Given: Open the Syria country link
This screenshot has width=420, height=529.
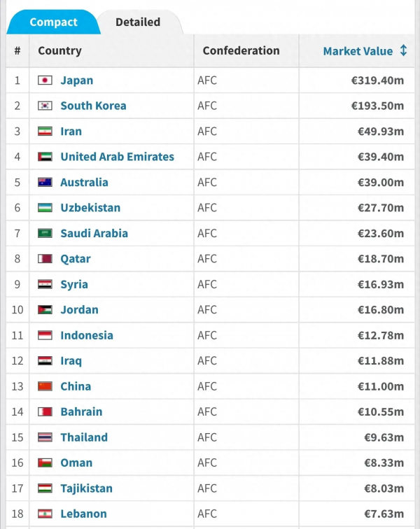Looking at the screenshot, I should (74, 284).
